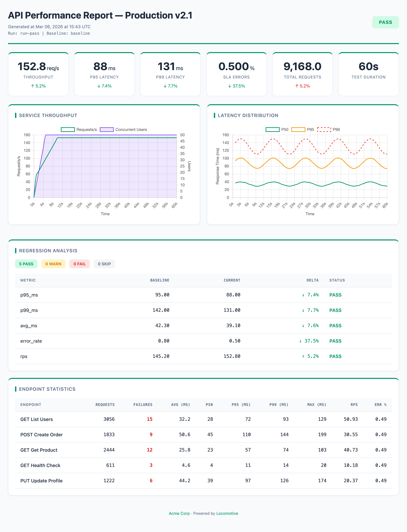Click baseline value 0.80 in error_rate row
This screenshot has width=407, height=532.
164,341
